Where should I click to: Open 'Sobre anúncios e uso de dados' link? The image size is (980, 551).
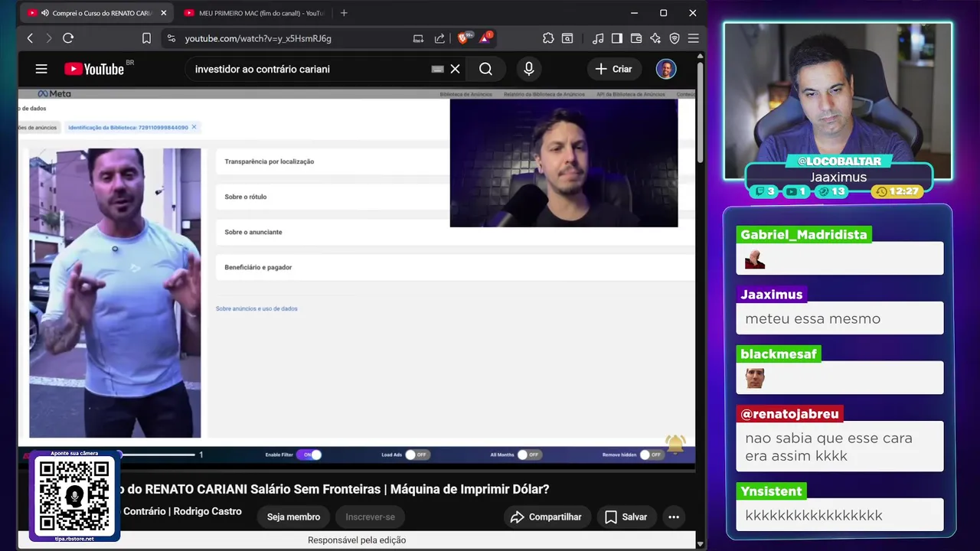256,308
